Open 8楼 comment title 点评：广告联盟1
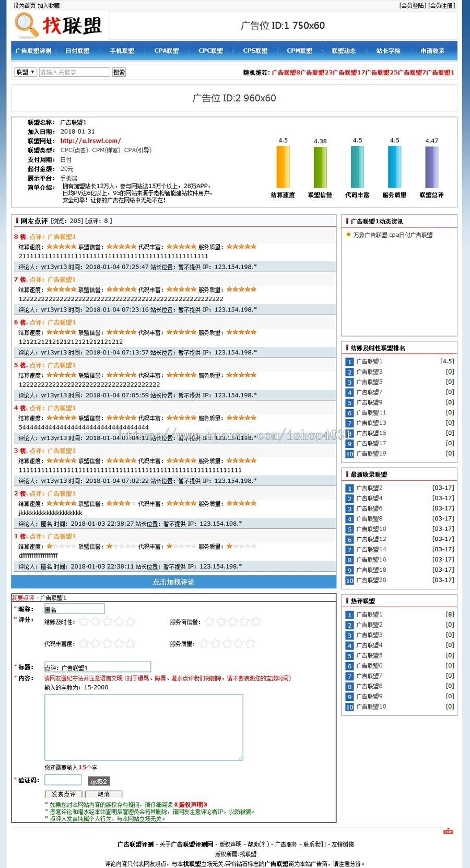 (x=52, y=237)
